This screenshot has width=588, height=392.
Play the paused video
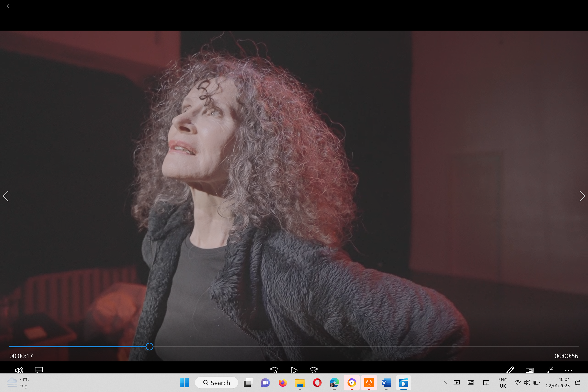coord(294,370)
